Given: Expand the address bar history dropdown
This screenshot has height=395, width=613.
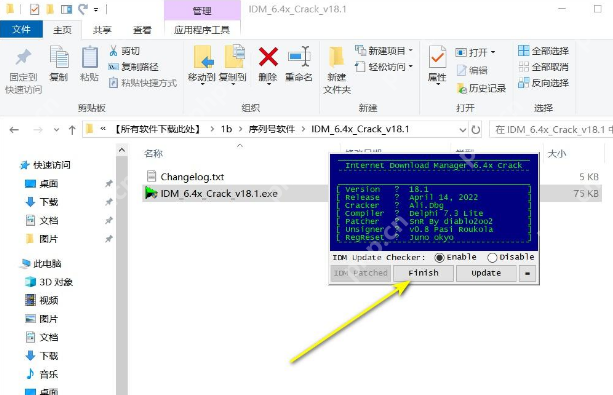Looking at the screenshot, I should [463, 129].
